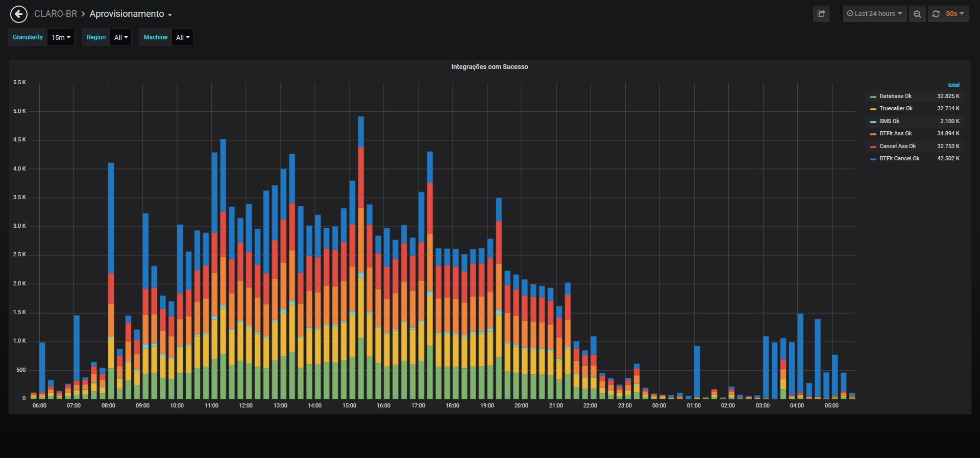
Task: Click the 5.5 K y-axis label
Action: (19, 82)
